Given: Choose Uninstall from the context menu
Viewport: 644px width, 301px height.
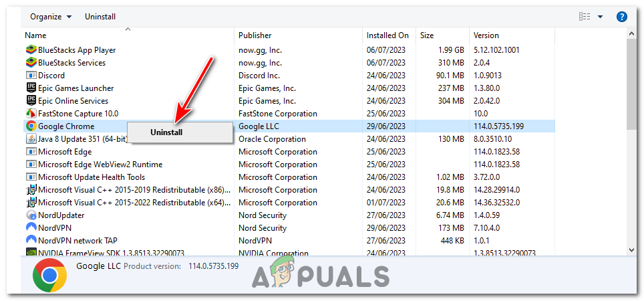Looking at the screenshot, I should tap(179, 132).
